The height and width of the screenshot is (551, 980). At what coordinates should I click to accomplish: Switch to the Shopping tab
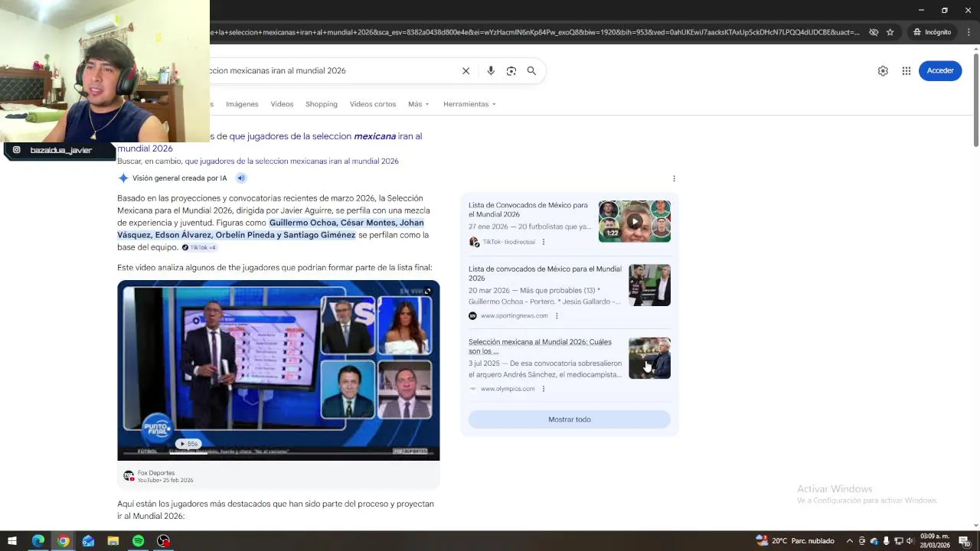(x=322, y=104)
